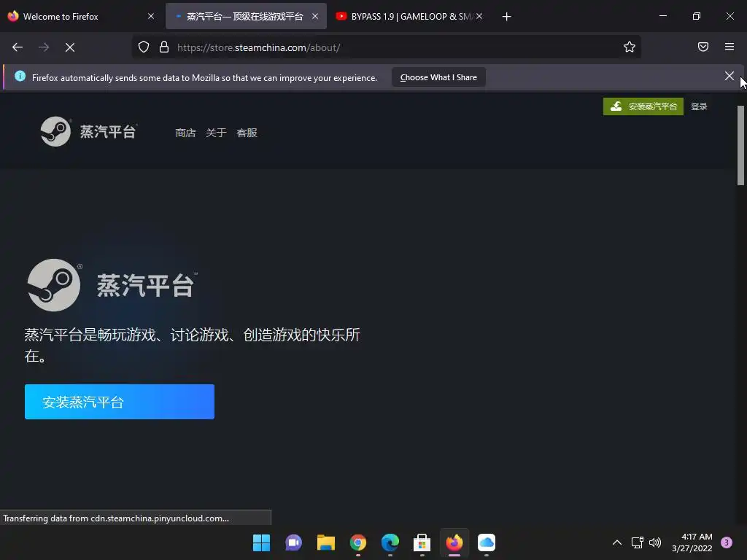Open Google Chrome from the taskbar

coord(357,542)
